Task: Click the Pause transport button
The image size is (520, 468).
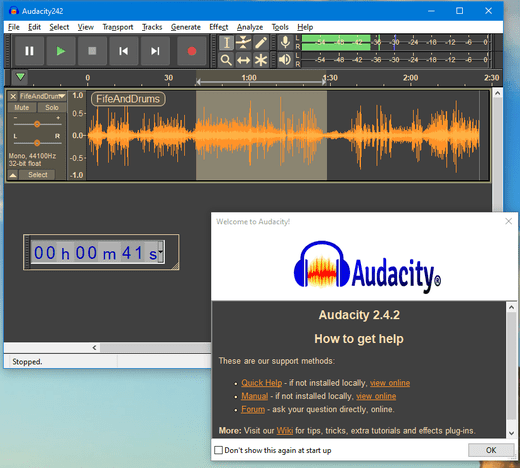Action: click(x=29, y=51)
